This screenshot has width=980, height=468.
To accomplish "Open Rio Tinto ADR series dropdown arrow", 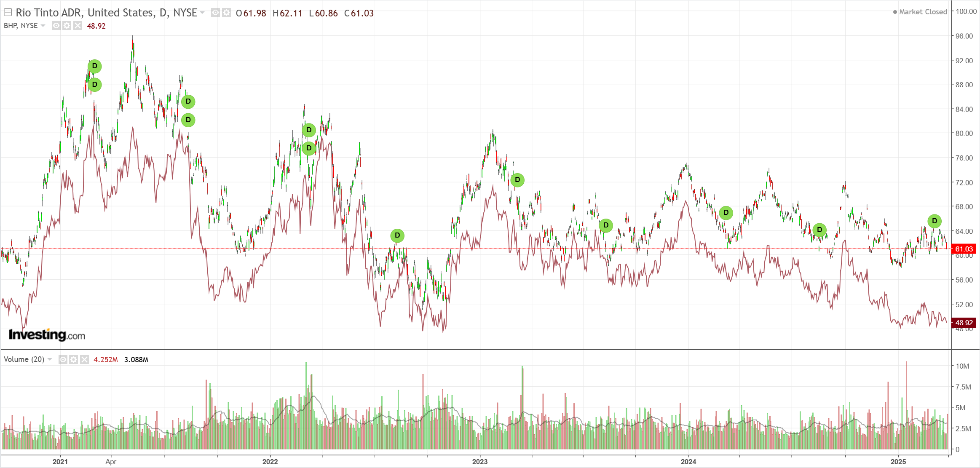I will [x=203, y=13].
